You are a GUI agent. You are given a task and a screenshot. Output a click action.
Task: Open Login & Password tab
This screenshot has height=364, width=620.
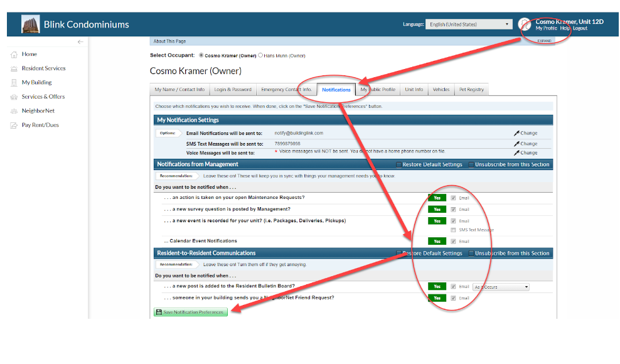coord(233,89)
